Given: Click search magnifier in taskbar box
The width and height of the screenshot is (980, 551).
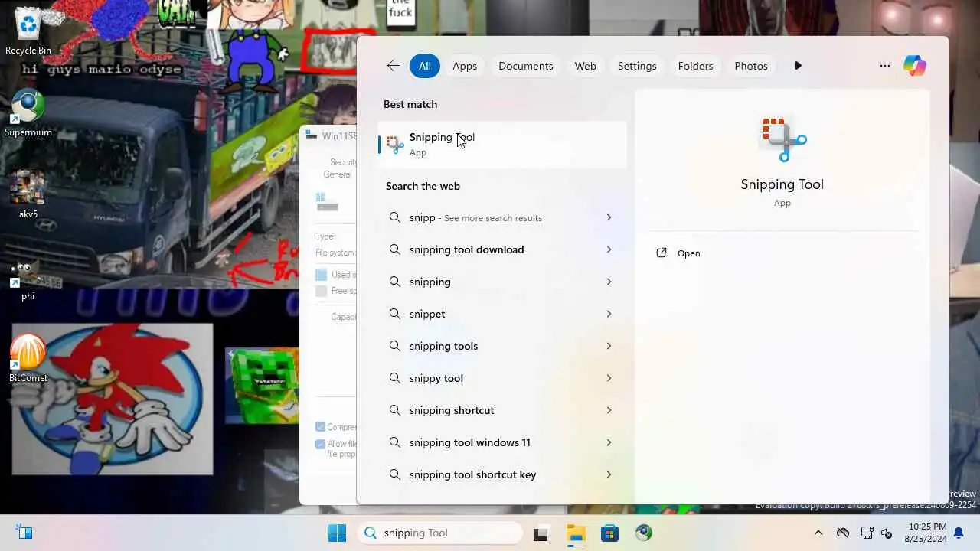Looking at the screenshot, I should (371, 533).
